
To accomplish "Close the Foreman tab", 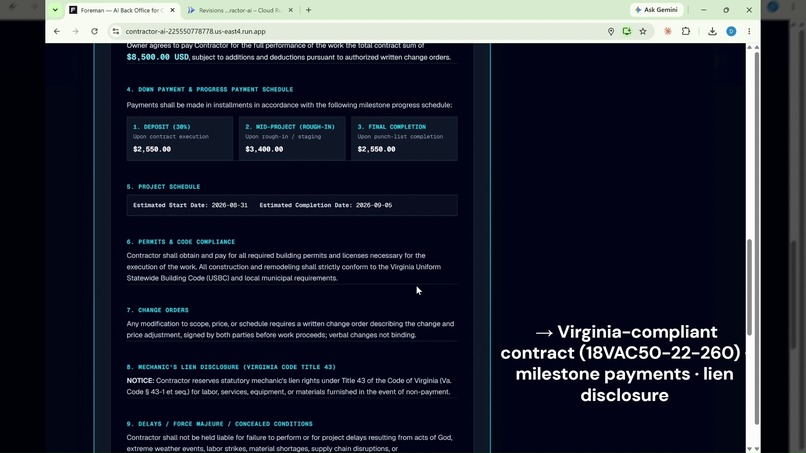I will (x=172, y=10).
